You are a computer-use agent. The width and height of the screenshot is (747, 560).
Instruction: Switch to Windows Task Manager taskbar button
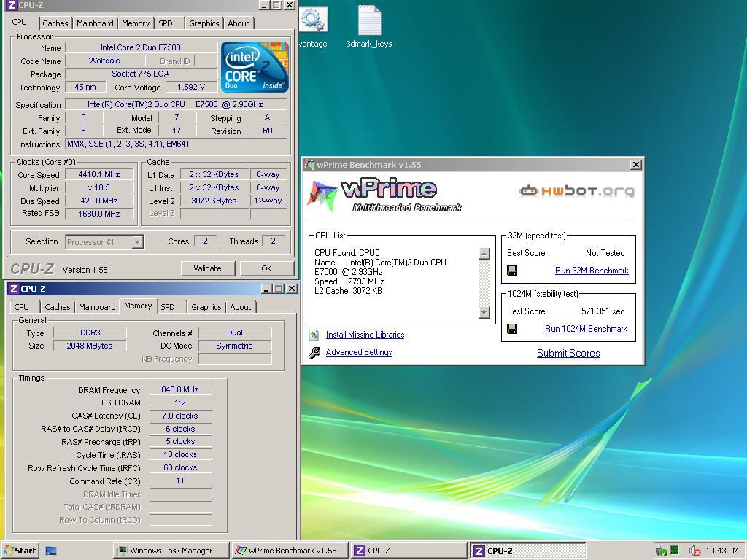(x=171, y=551)
